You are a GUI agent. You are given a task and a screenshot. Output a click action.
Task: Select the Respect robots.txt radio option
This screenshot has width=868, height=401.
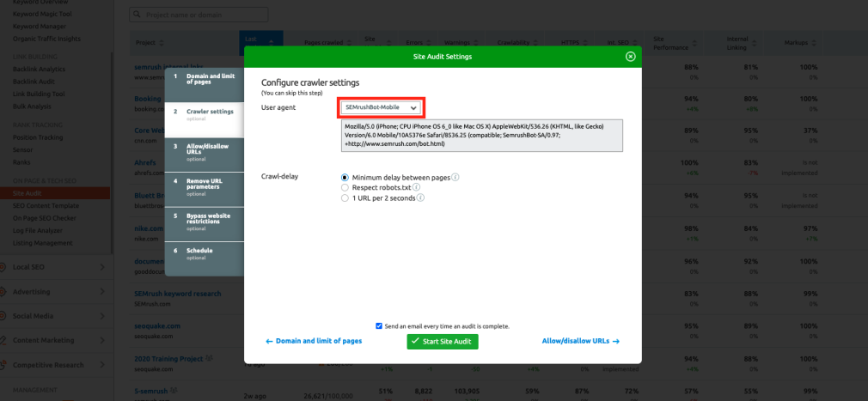[x=345, y=187]
